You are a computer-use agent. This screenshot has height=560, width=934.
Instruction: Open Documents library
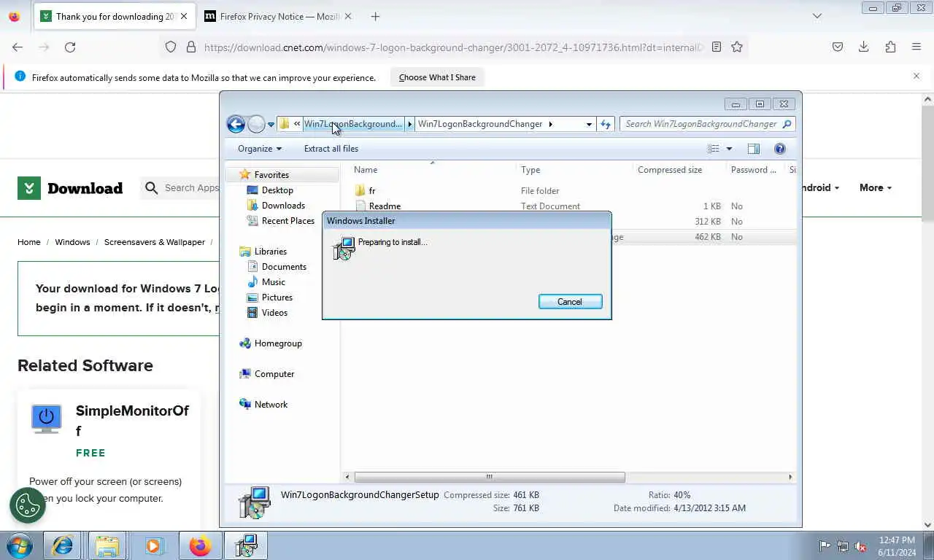point(284,267)
